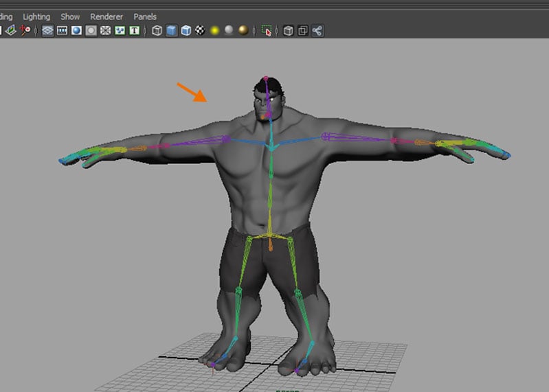This screenshot has width=549, height=392.
Task: Open the Show menu
Action: (70, 16)
